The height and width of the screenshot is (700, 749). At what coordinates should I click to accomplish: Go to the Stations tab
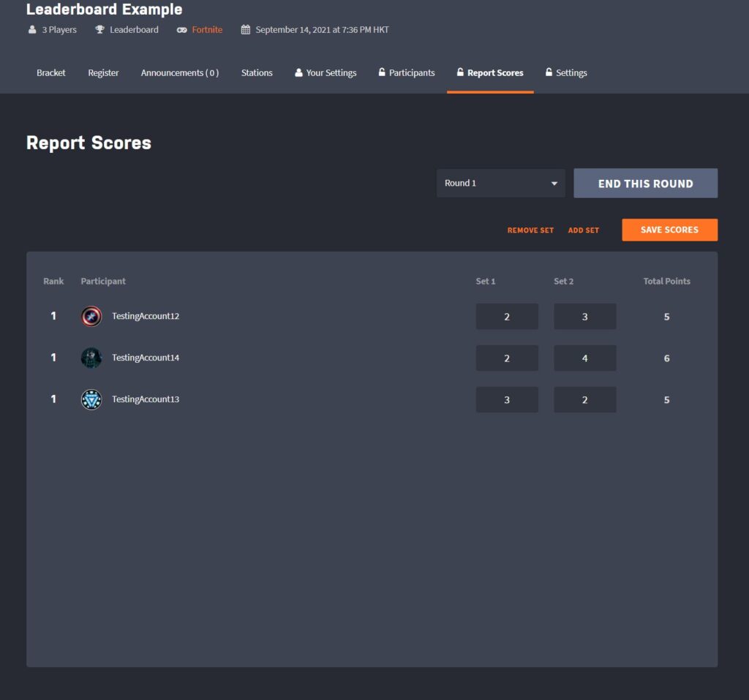click(x=257, y=72)
